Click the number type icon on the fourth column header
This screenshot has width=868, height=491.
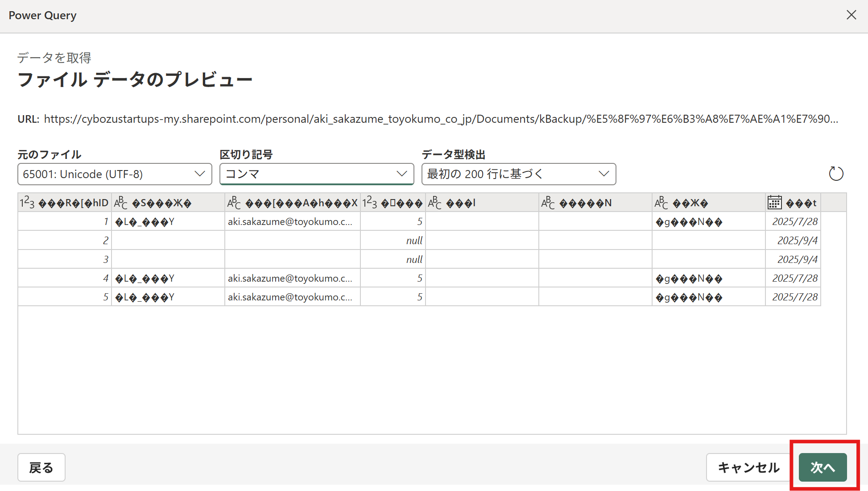point(370,203)
